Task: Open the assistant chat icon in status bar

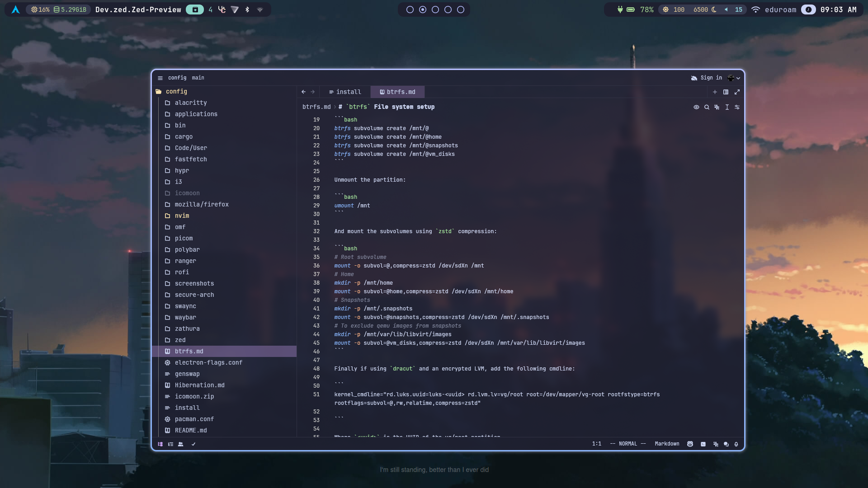Action: click(x=726, y=444)
